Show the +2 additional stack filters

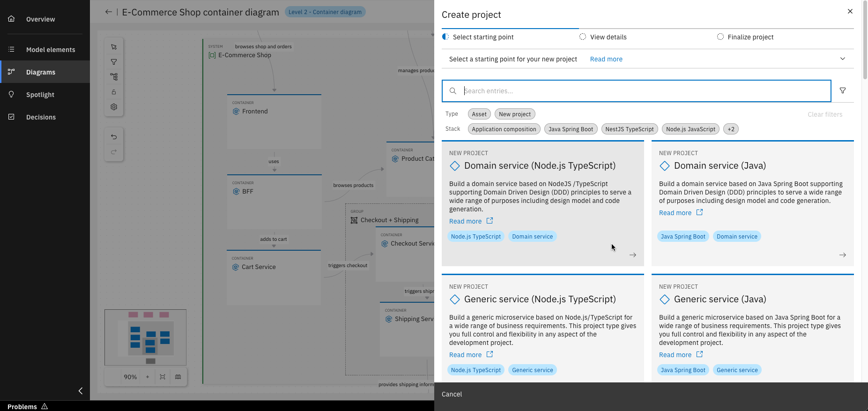pos(731,129)
